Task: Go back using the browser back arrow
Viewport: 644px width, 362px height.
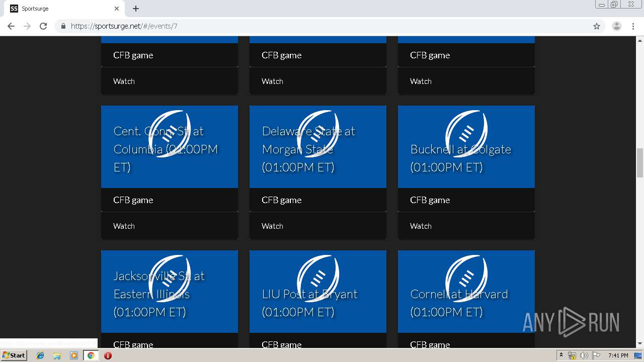Action: pyautogui.click(x=11, y=26)
